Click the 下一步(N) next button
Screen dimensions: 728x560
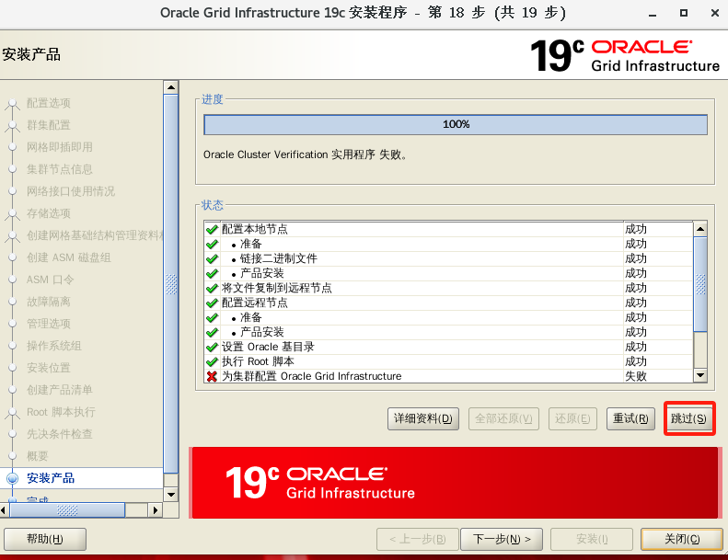tap(502, 539)
